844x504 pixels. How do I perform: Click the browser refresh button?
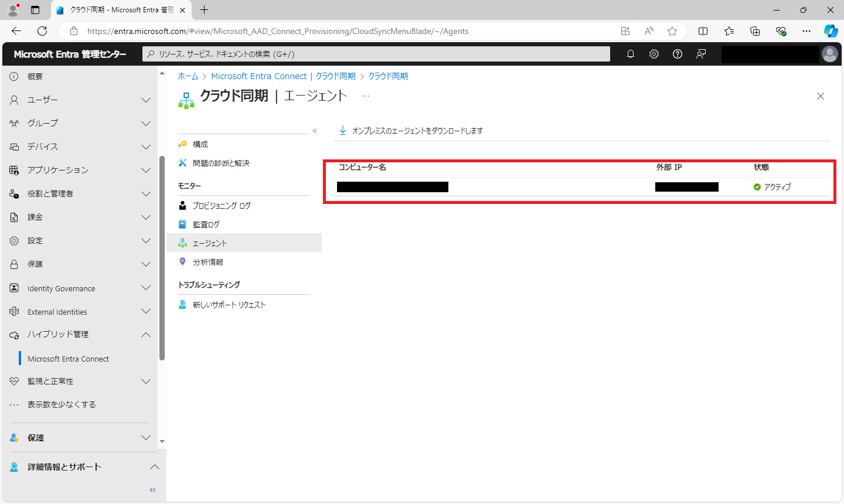click(42, 31)
